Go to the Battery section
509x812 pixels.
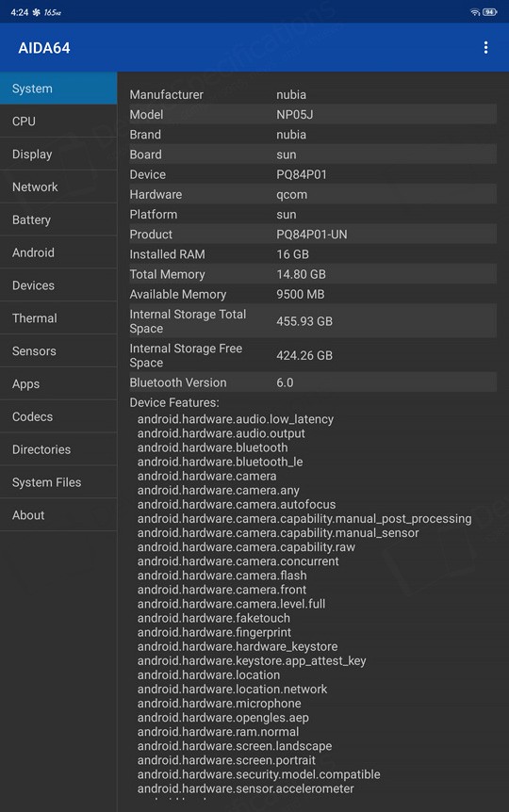tap(58, 219)
